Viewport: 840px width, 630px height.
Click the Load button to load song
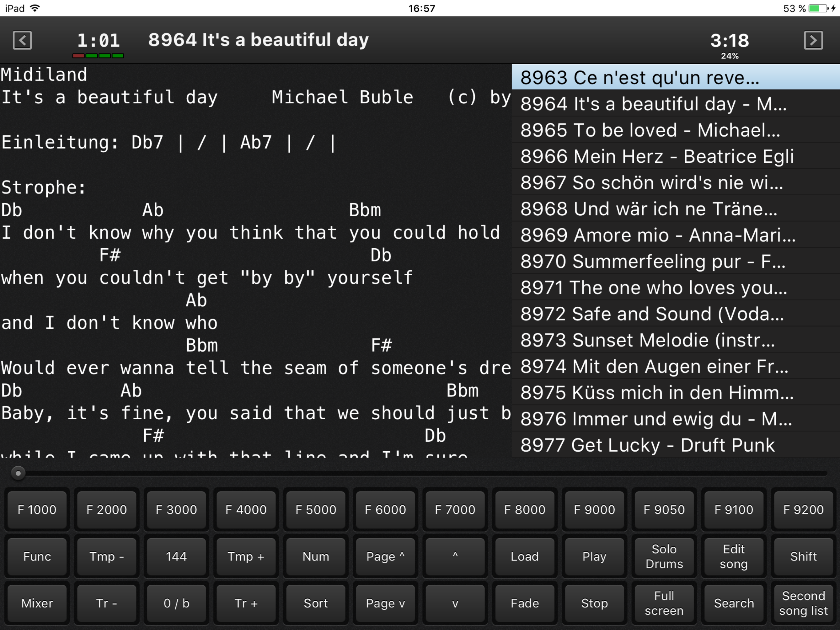point(525,555)
